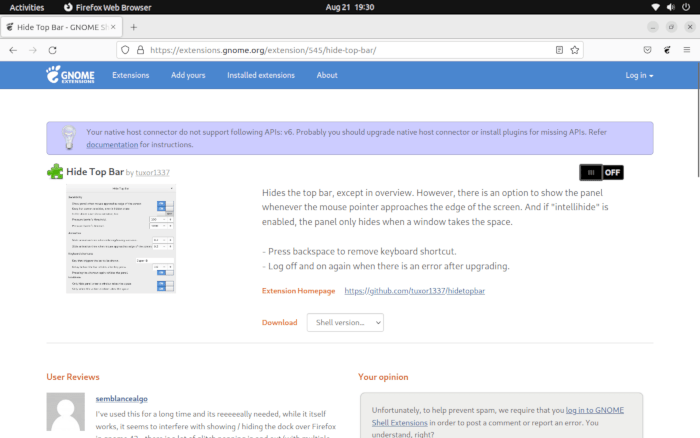Toggle the Hide Top Bar extension switch ON
Image resolution: width=700 pixels, height=438 pixels.
tap(601, 172)
